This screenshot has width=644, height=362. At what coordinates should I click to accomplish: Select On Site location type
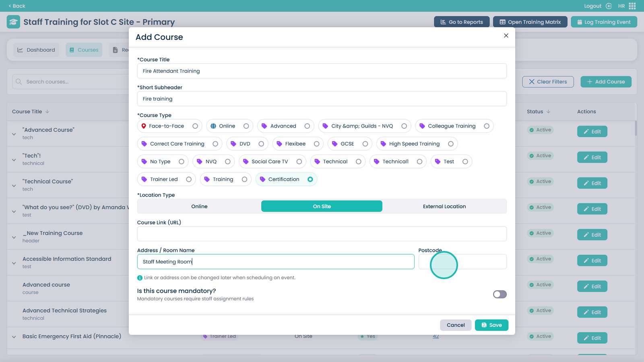point(322,206)
